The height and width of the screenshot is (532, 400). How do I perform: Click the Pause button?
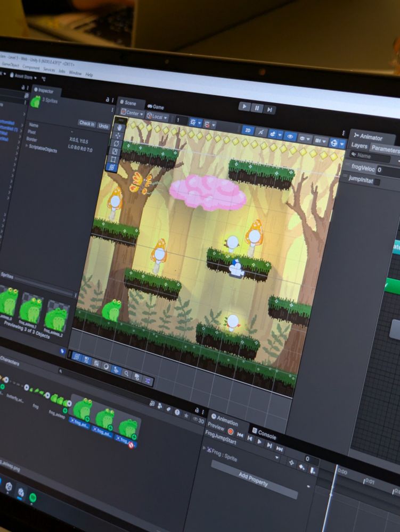[x=257, y=108]
